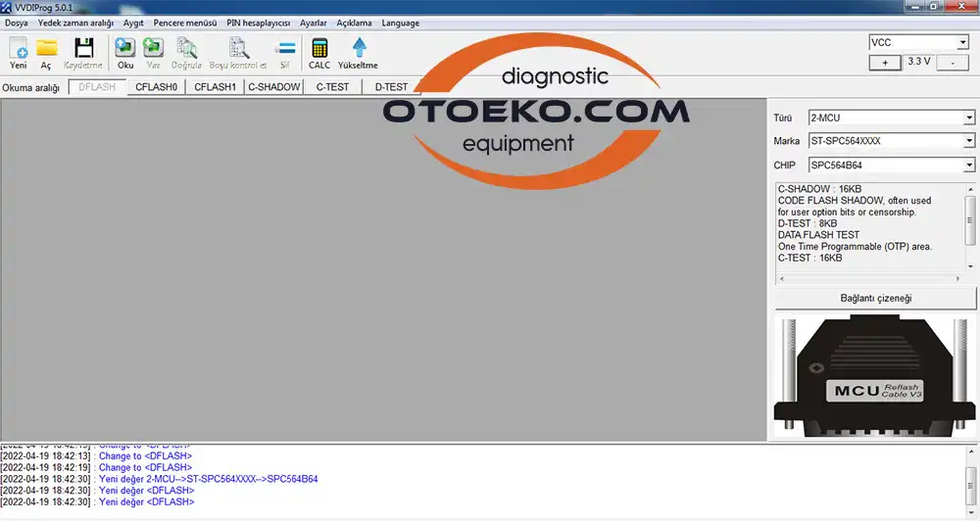Click the Bağlantı çizeneği button
This screenshot has width=980, height=522.
tap(875, 299)
